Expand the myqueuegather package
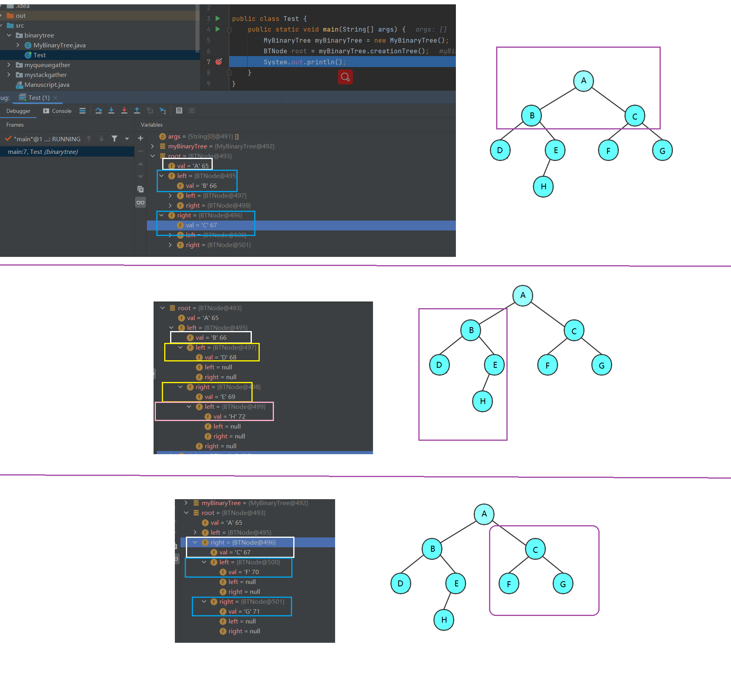731x700 pixels. click(x=9, y=65)
